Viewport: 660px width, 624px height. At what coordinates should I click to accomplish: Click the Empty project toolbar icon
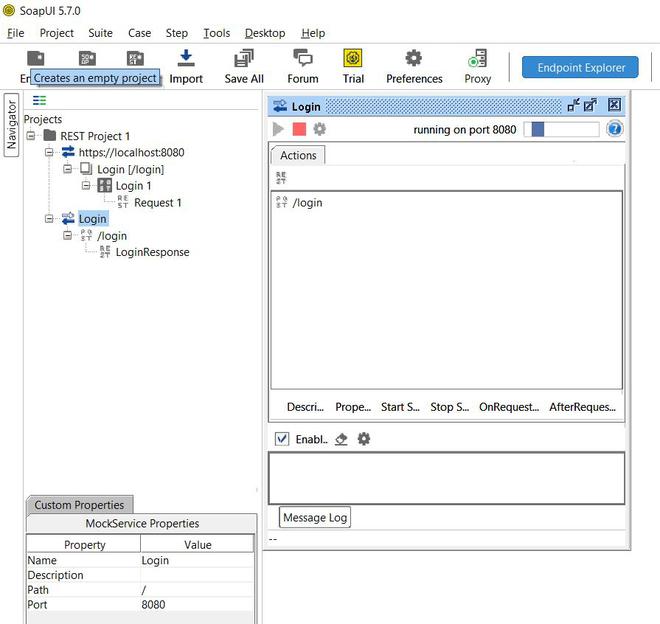click(36, 58)
